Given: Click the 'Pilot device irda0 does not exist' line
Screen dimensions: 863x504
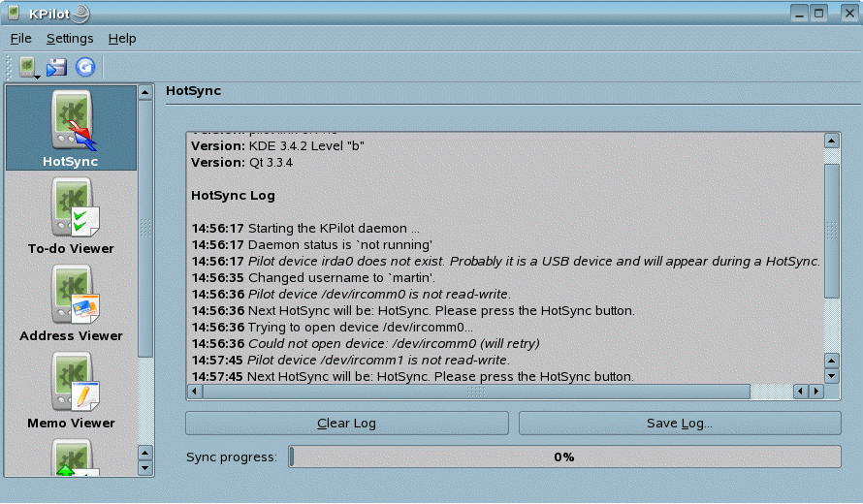Looking at the screenshot, I should (506, 262).
